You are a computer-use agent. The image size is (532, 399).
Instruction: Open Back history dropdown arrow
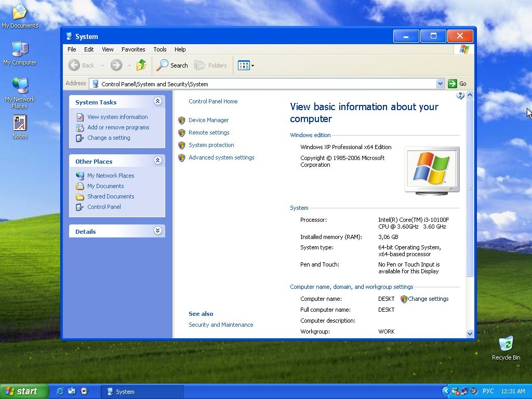pos(102,65)
